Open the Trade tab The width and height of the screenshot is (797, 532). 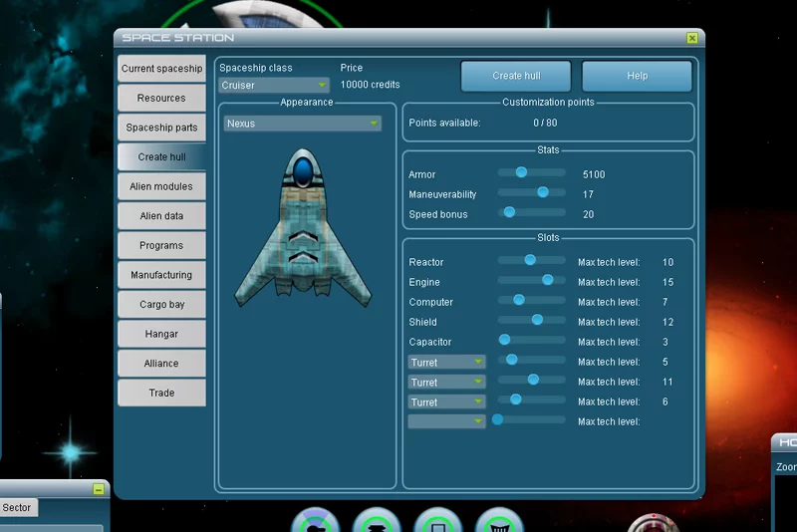161,393
